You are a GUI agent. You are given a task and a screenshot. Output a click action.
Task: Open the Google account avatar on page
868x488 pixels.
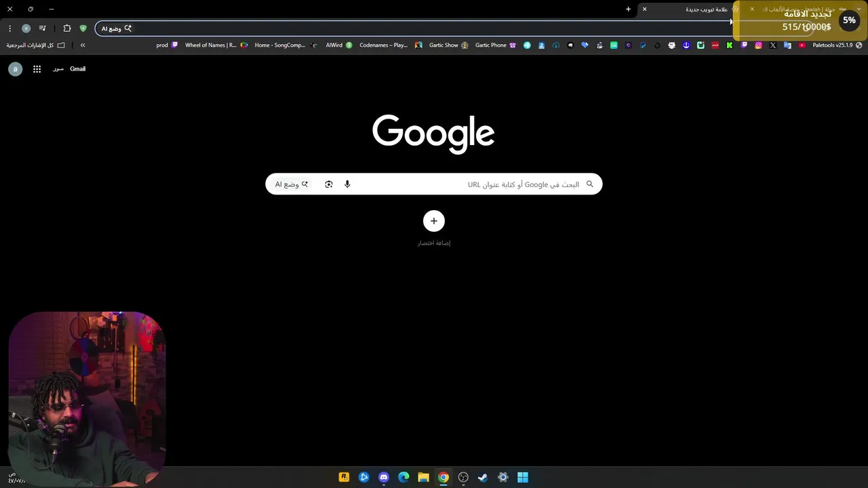[15, 69]
